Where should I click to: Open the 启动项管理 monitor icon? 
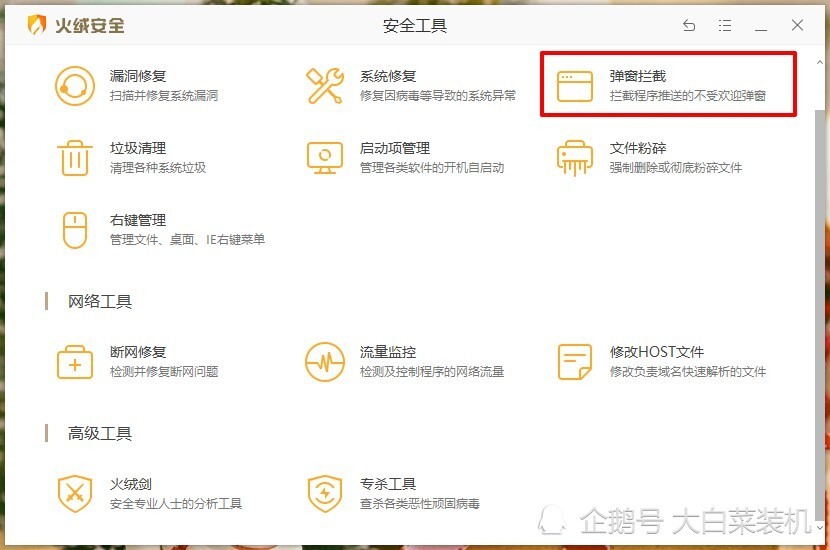(324, 158)
